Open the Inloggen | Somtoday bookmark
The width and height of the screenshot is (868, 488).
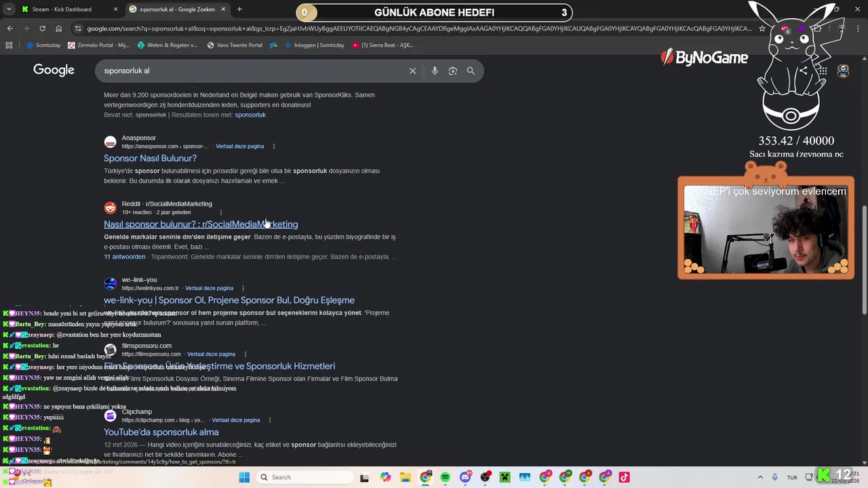tap(315, 45)
